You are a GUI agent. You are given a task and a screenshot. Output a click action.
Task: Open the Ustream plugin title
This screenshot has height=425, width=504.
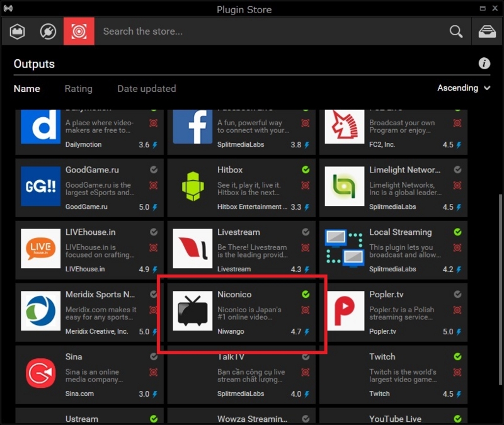click(x=82, y=419)
